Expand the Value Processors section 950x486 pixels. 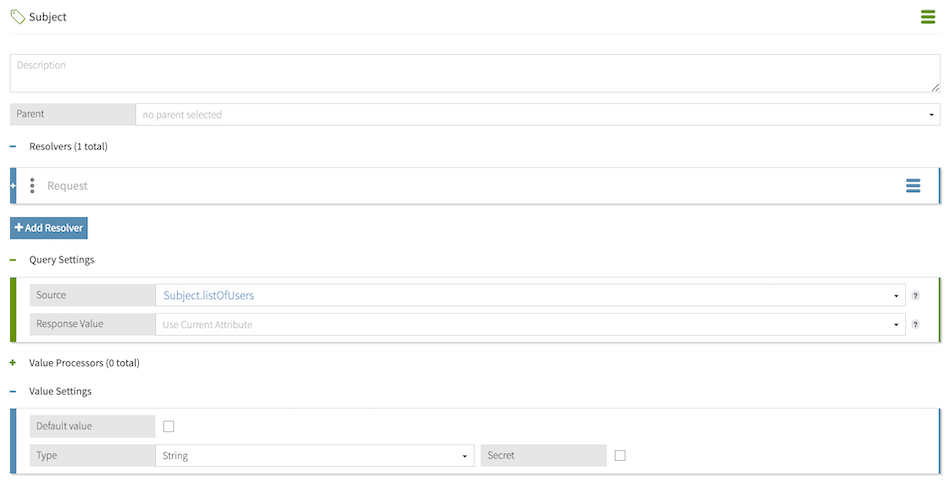coord(13,363)
